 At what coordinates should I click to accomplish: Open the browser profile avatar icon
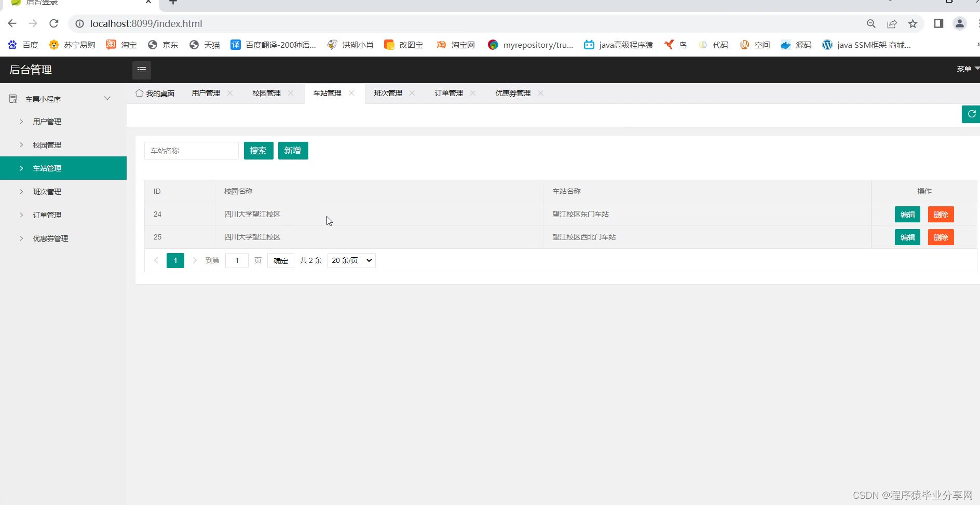[x=960, y=23]
